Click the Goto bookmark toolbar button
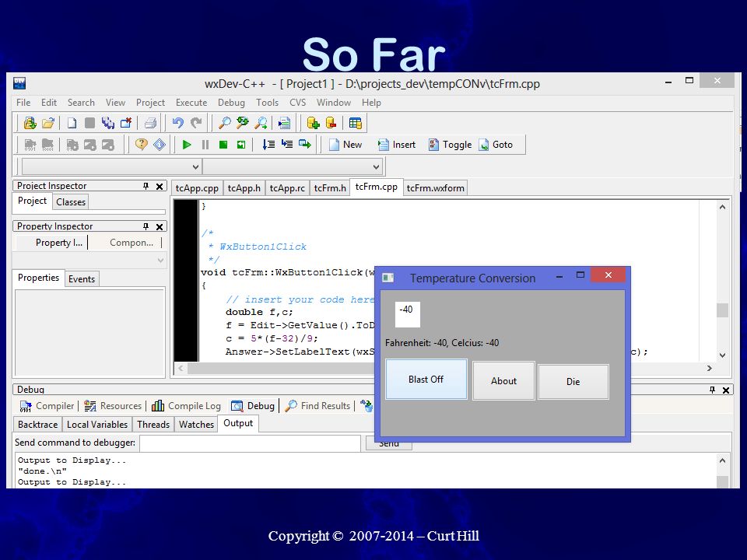 click(x=496, y=145)
